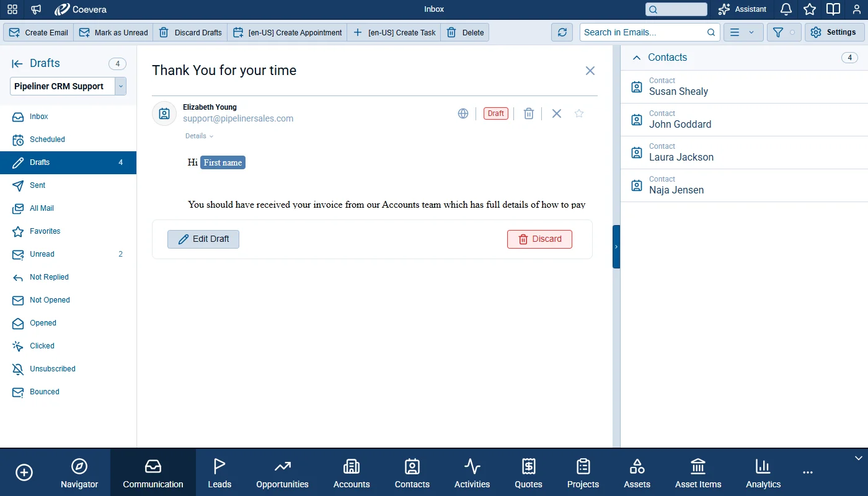Screen dimensions: 868x496
Task: Click the favorites star in top bar
Action: pos(810,9)
